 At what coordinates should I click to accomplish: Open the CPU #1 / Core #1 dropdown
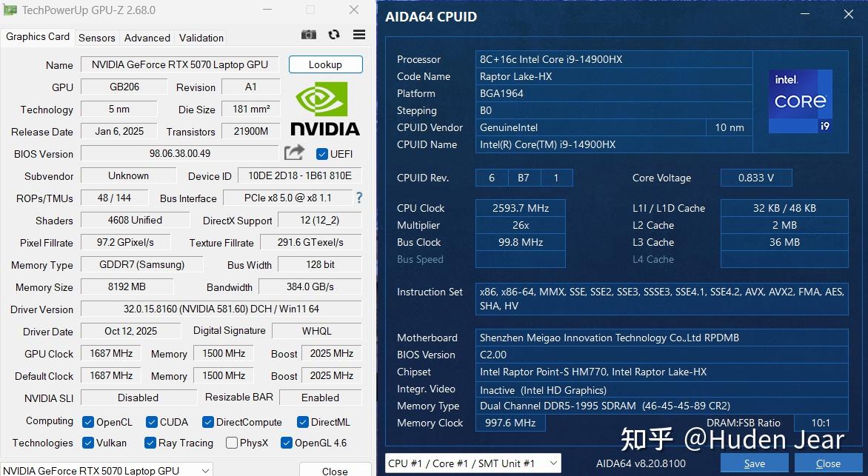(473, 463)
